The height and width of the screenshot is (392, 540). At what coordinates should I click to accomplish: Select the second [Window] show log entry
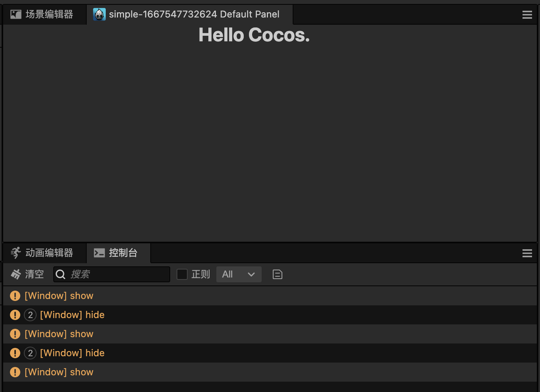coord(270,334)
